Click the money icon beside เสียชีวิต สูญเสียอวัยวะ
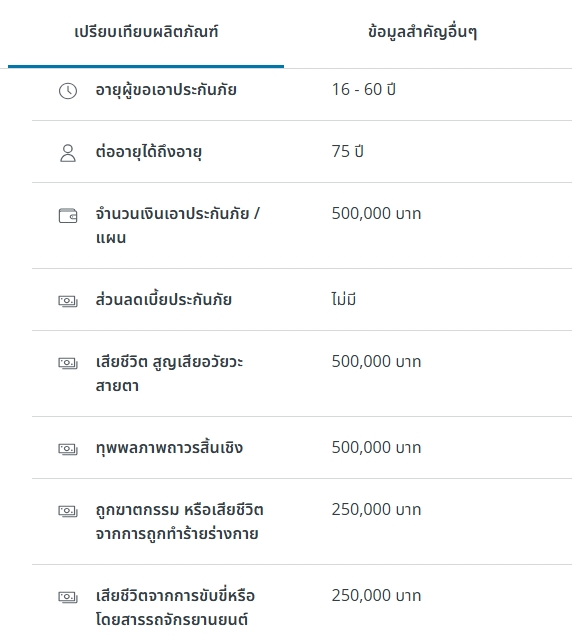 pos(68,363)
